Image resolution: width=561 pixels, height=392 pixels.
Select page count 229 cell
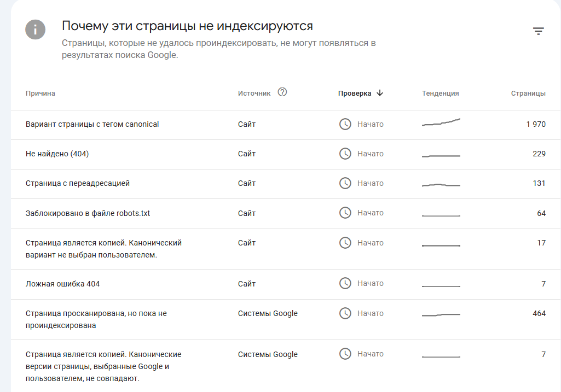pyautogui.click(x=539, y=154)
